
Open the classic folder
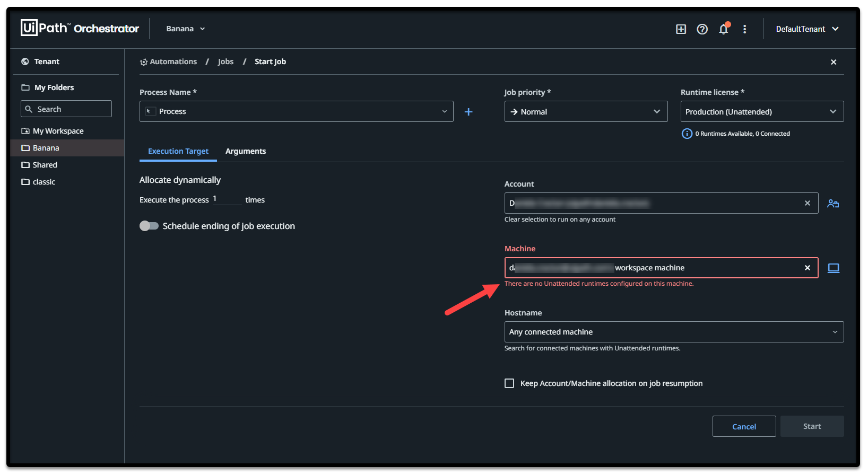[x=44, y=182]
